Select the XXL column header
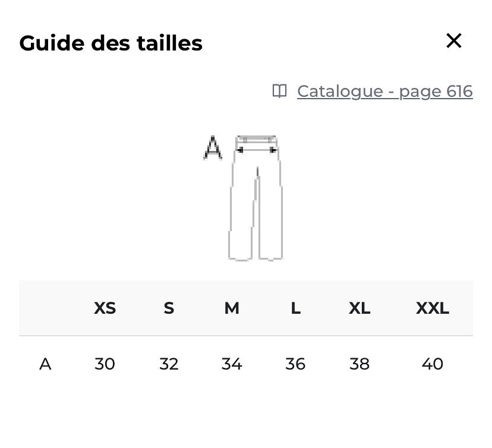The image size is (492, 448). [433, 308]
